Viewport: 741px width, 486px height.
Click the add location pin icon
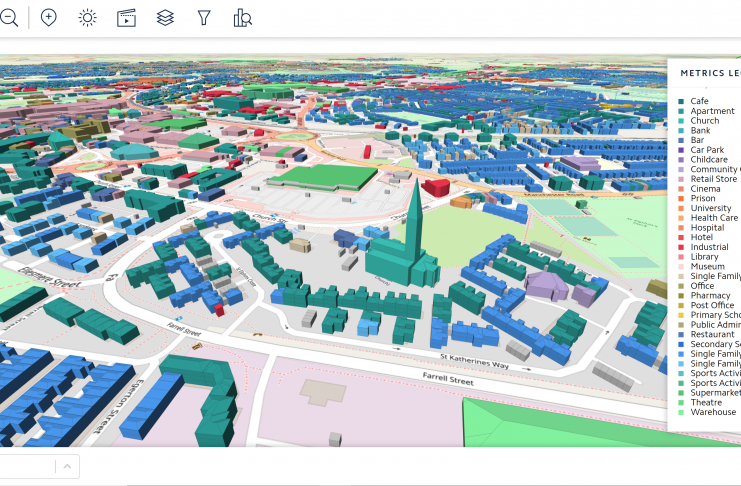(48, 17)
